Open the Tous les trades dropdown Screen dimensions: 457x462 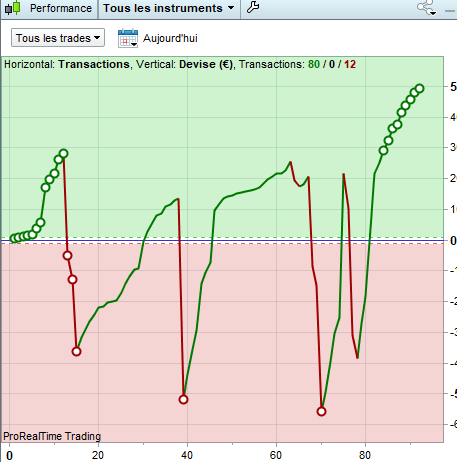[x=58, y=38]
